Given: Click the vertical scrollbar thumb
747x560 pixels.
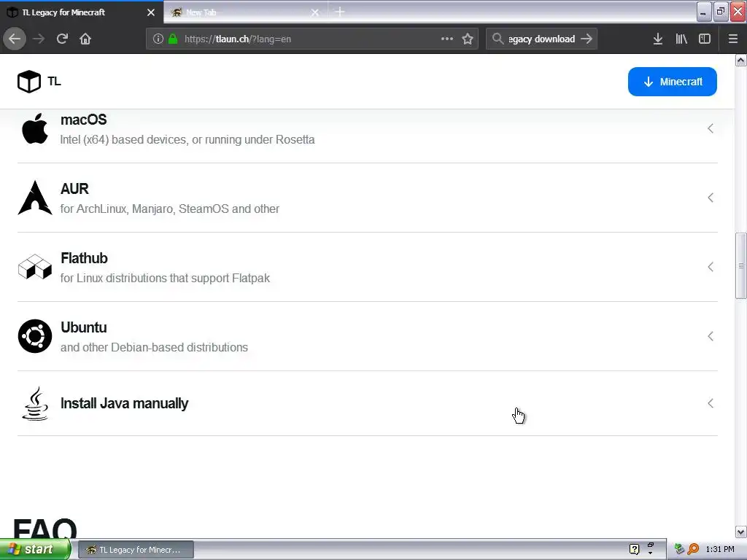Looking at the screenshot, I should [741, 265].
